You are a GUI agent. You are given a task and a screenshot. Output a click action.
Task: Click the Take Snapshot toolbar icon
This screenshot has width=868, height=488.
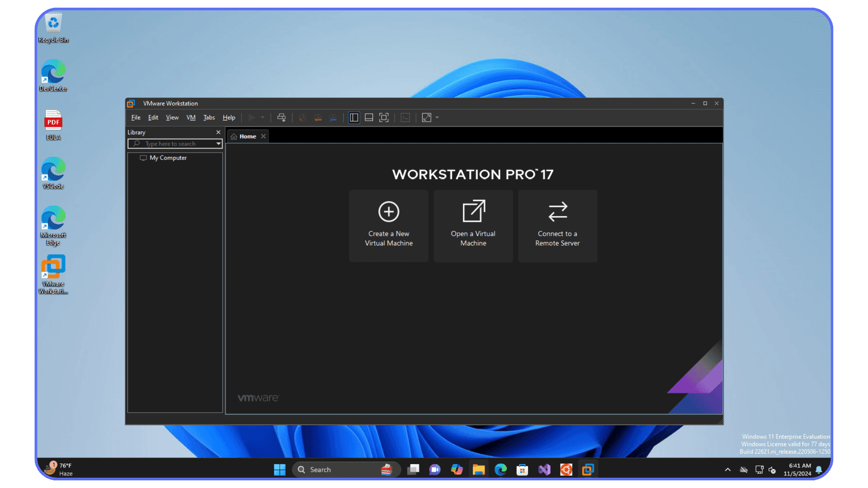pos(302,117)
